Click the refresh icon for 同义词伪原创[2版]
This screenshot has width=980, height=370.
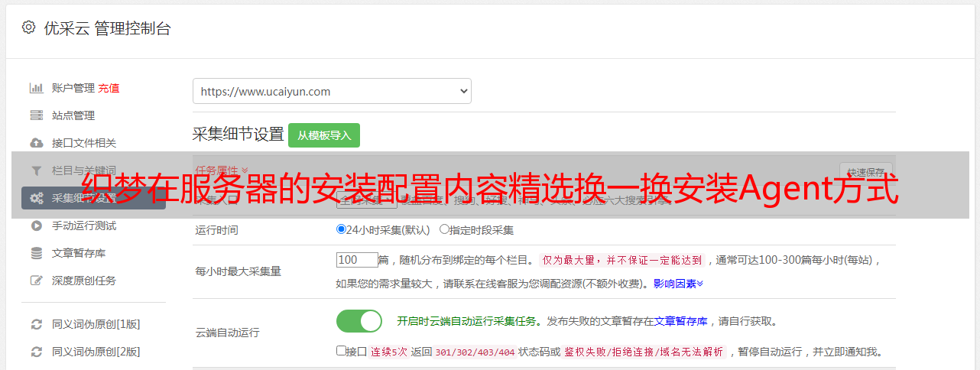coord(36,352)
